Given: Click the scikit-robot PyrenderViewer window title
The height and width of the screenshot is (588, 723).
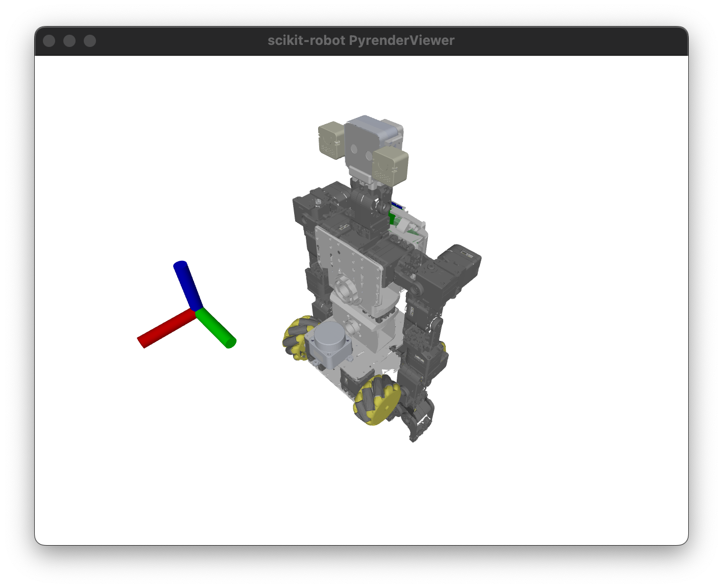Looking at the screenshot, I should [x=361, y=41].
